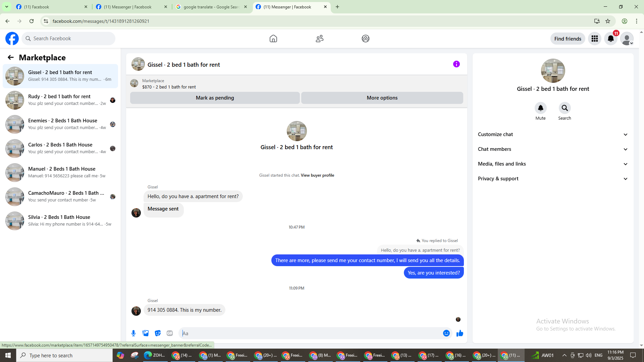Viewport: 644px width, 362px height.
Task: Open CamachoMauro's 2 Beds 1 Bath chat
Action: [x=60, y=197]
